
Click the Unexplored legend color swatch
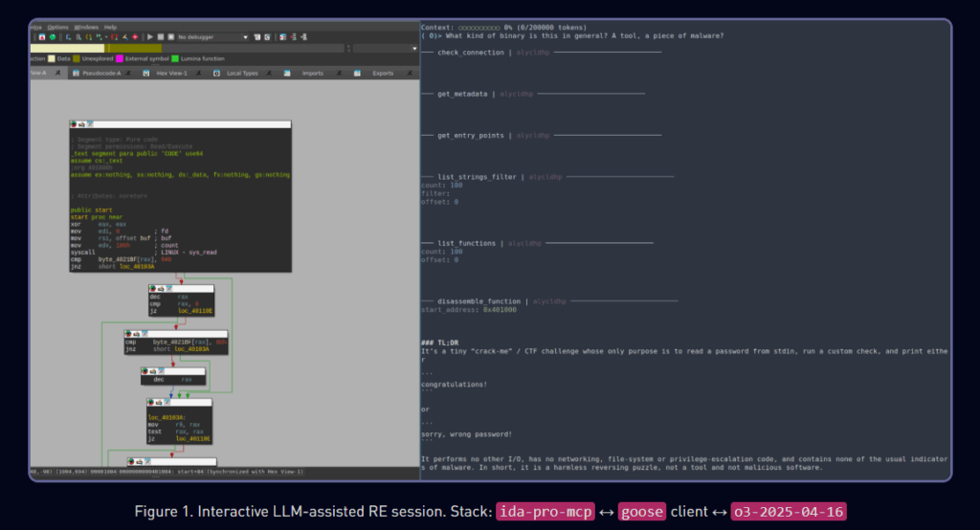coord(77,58)
